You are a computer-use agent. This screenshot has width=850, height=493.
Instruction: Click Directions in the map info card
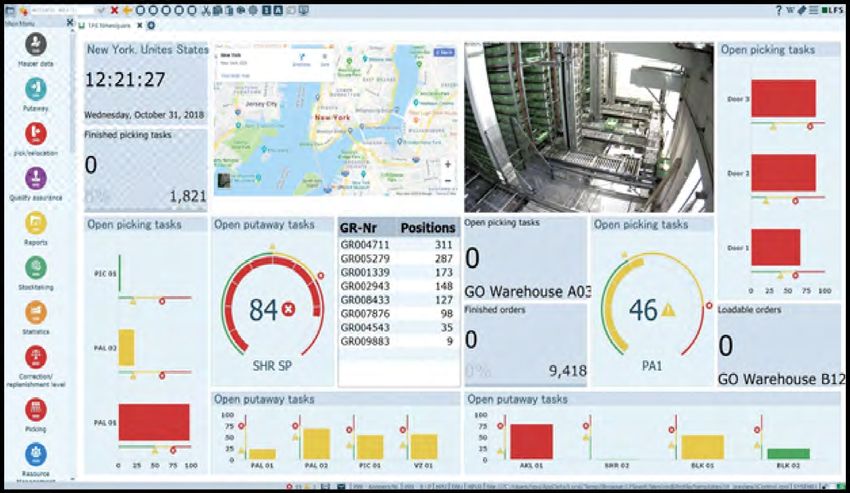coord(300,61)
